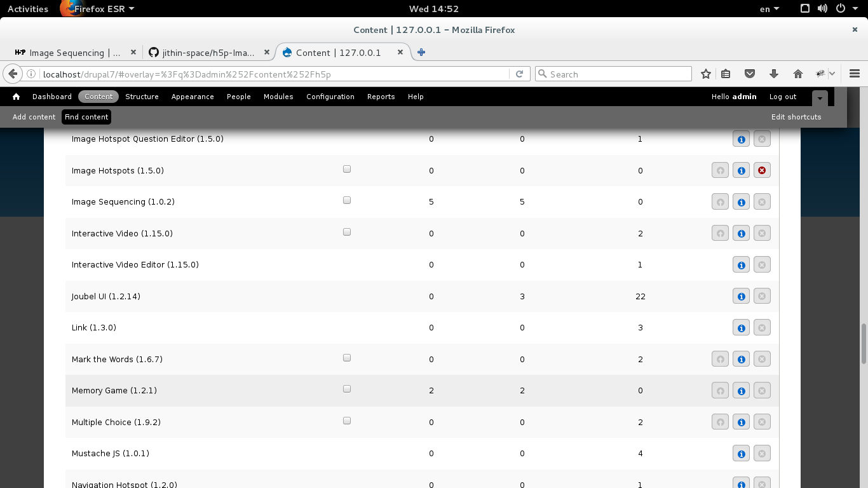The image size is (868, 488).
Task: Open People admin menu
Action: (239, 97)
